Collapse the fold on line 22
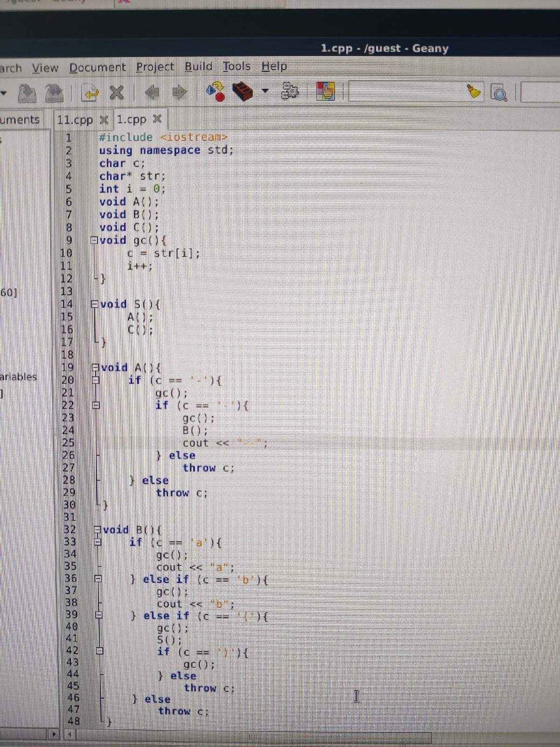This screenshot has width=560, height=747. click(96, 405)
